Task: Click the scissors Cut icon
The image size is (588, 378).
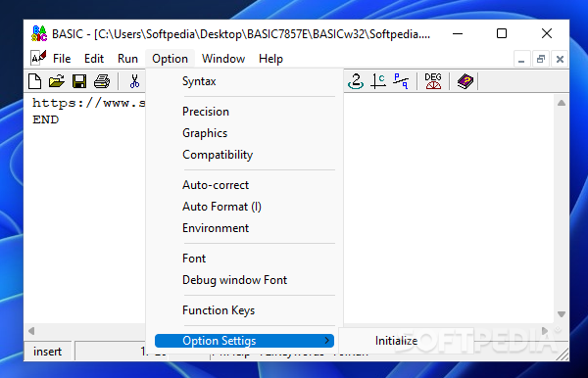Action: [x=134, y=81]
